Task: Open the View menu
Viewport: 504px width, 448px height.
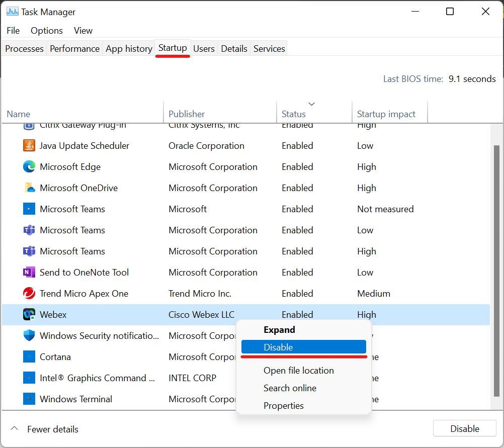Action: (x=83, y=31)
